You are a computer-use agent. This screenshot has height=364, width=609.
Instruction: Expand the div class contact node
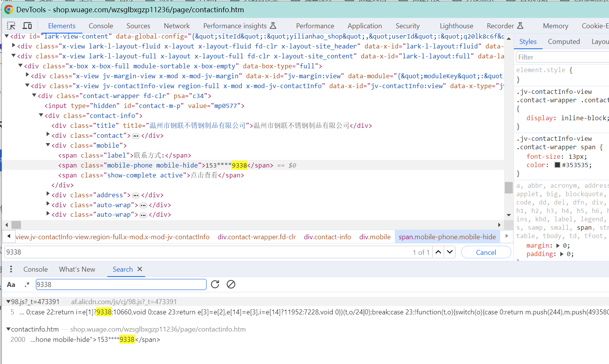[x=48, y=135]
